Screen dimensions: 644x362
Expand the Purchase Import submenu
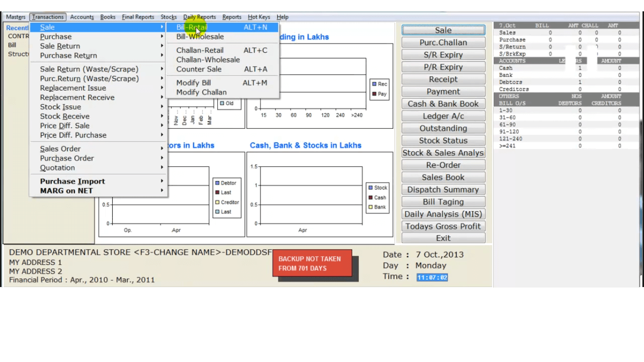[99, 181]
